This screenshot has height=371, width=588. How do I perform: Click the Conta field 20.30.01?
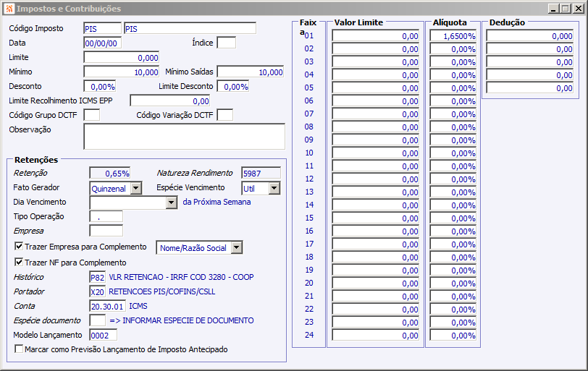point(107,306)
